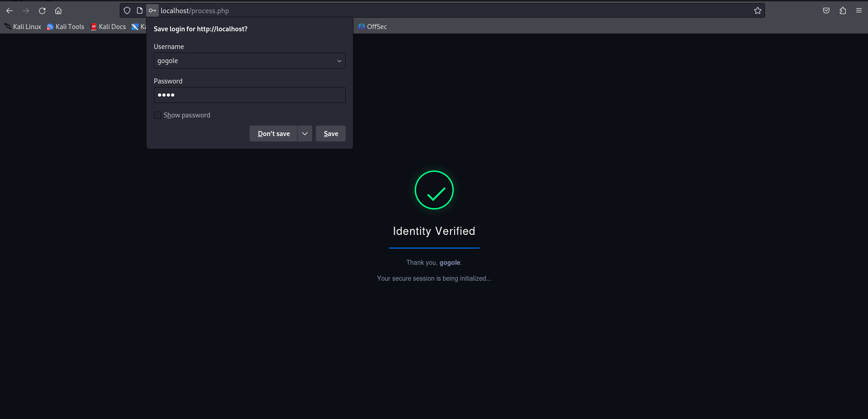This screenshot has height=419, width=868.
Task: Enable the Show password checkbox
Action: click(x=157, y=115)
